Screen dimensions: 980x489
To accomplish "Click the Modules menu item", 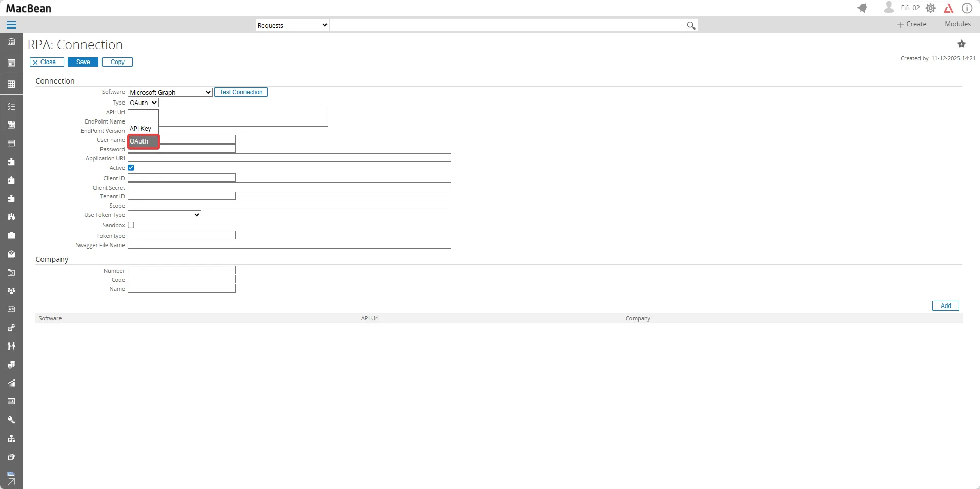I will (x=956, y=24).
